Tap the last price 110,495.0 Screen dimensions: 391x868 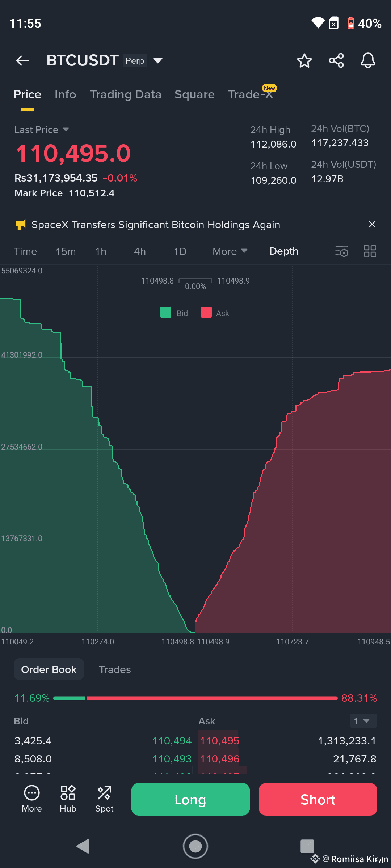coord(73,153)
